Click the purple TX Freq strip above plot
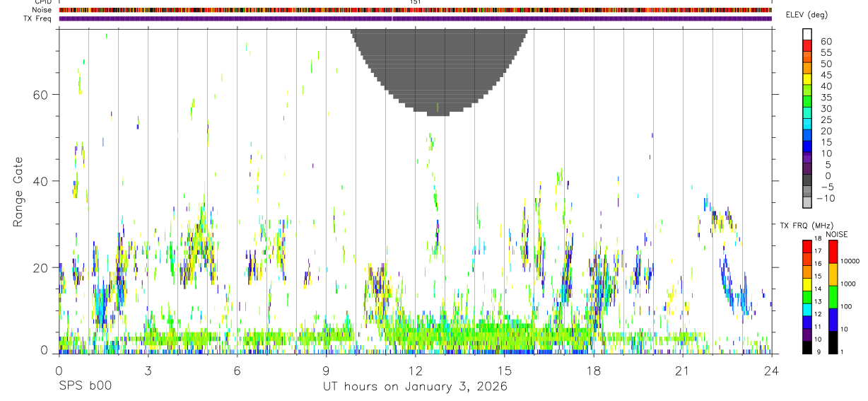This screenshot has height=401, width=868. [x=415, y=18]
